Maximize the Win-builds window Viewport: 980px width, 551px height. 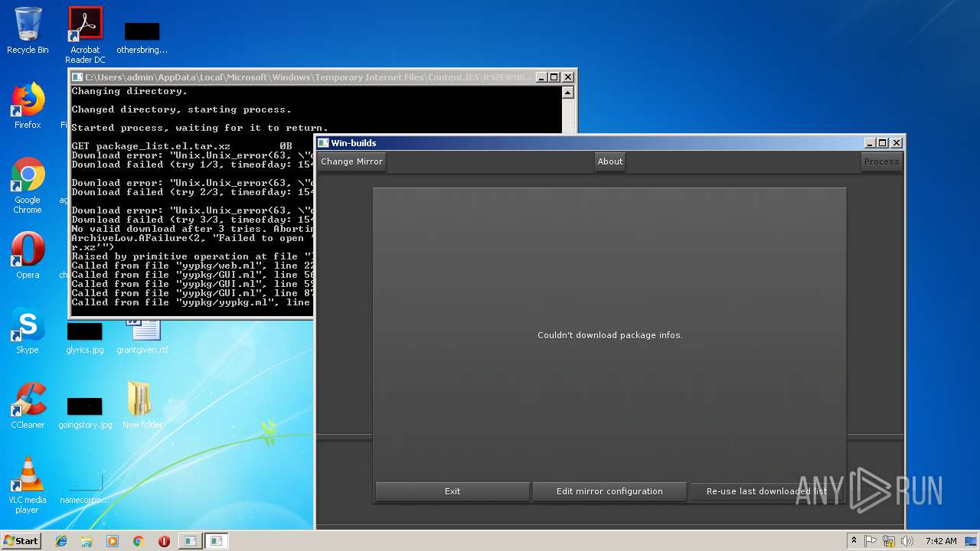pyautogui.click(x=883, y=143)
